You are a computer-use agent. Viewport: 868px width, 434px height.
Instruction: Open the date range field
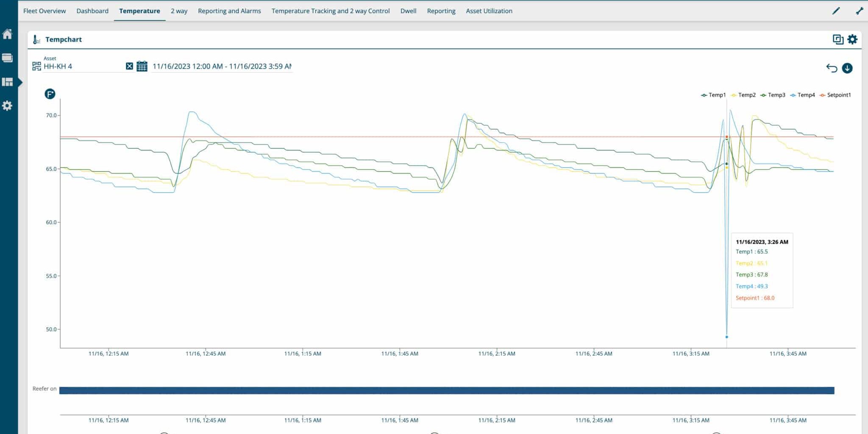pos(222,67)
